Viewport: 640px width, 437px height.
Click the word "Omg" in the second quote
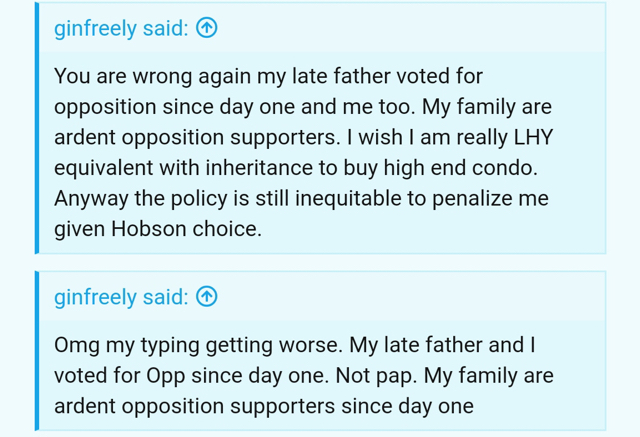point(77,346)
